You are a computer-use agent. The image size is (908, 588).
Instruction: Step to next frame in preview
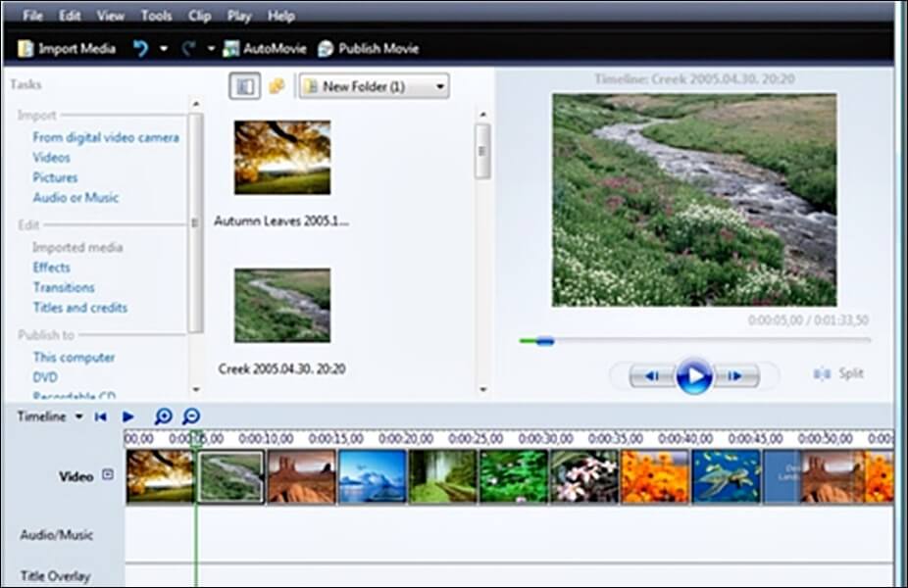pyautogui.click(x=735, y=376)
